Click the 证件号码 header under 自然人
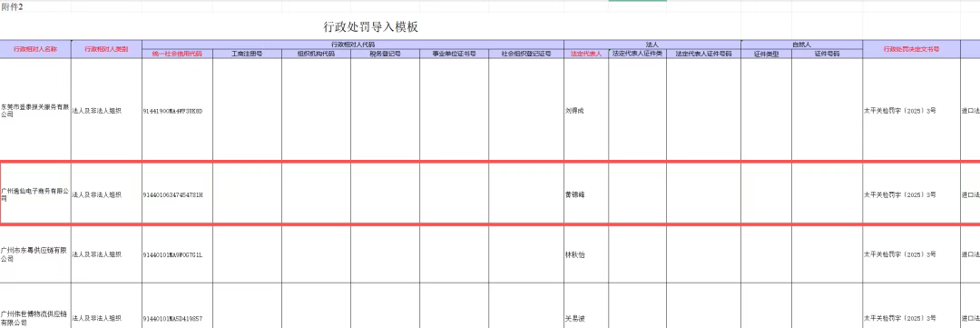 pyautogui.click(x=827, y=55)
